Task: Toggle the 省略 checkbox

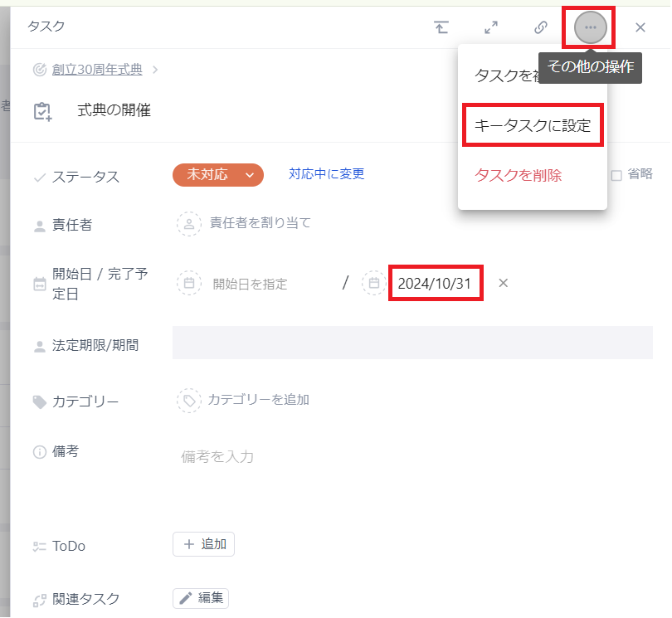Action: point(616,175)
